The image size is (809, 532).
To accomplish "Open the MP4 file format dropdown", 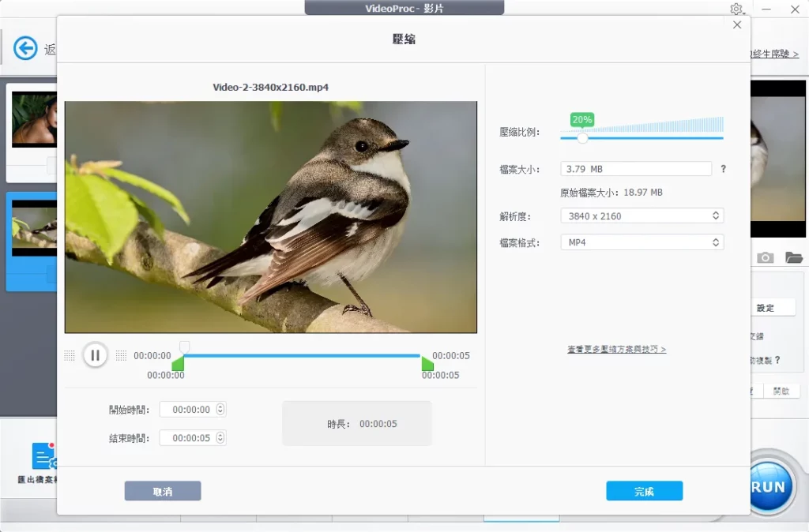I will [642, 242].
